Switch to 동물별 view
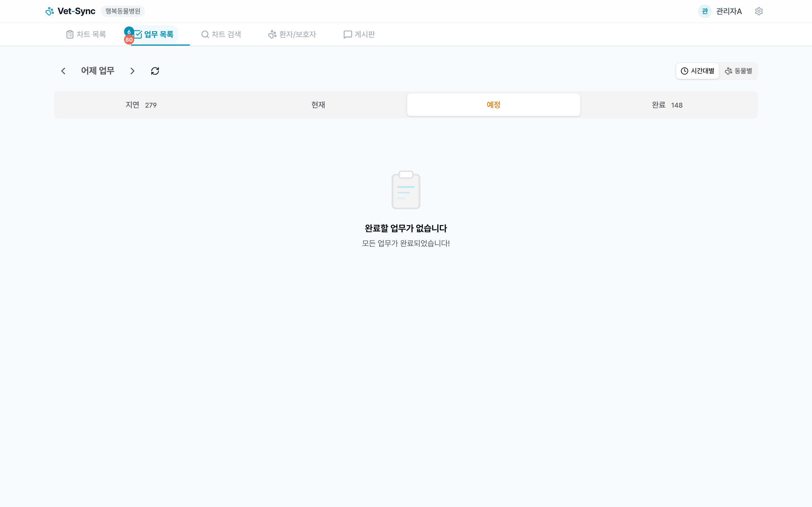812x507 pixels. click(738, 71)
